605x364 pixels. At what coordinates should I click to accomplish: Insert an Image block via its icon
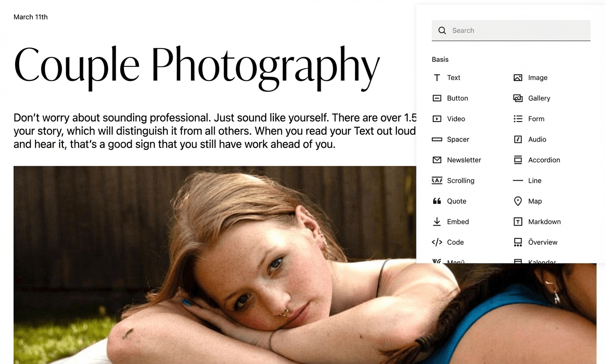(518, 78)
